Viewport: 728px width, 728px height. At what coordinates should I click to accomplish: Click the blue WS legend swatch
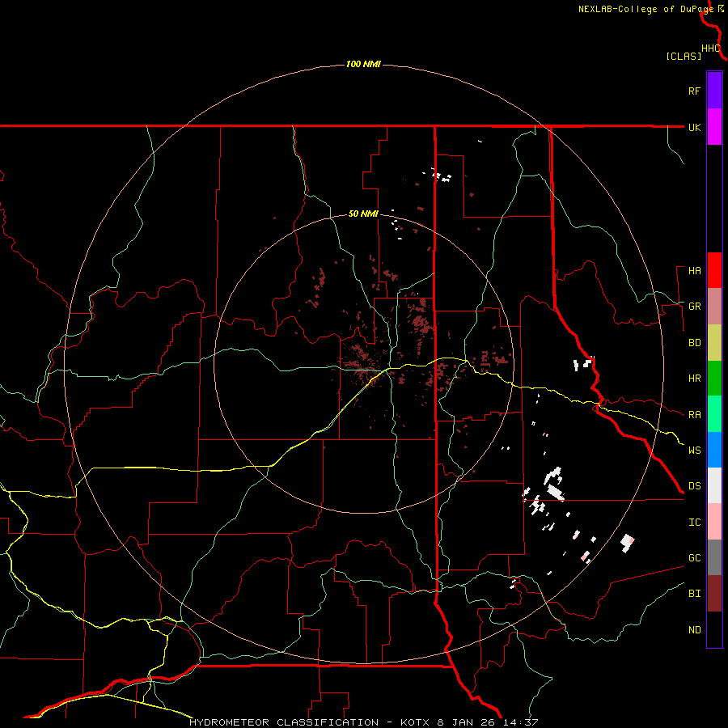click(x=714, y=450)
